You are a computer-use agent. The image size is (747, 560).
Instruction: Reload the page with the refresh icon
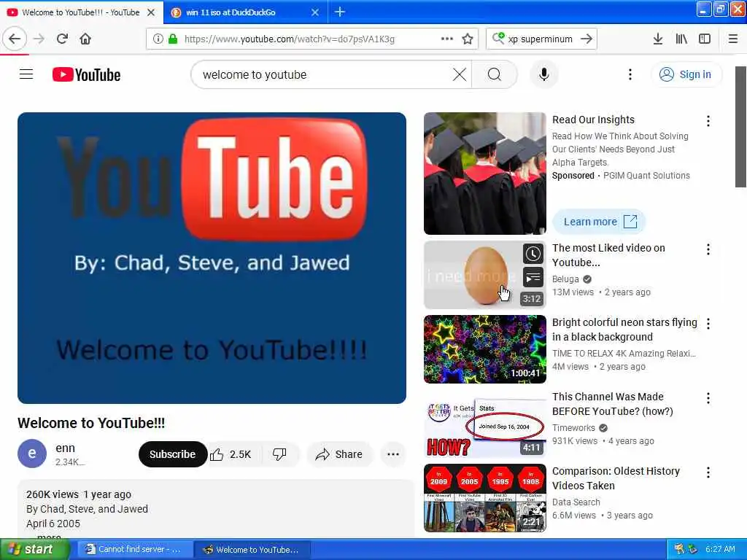(x=63, y=39)
